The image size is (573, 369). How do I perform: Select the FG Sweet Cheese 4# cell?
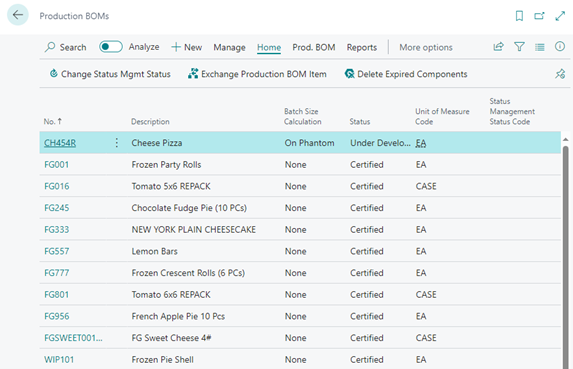coord(171,338)
